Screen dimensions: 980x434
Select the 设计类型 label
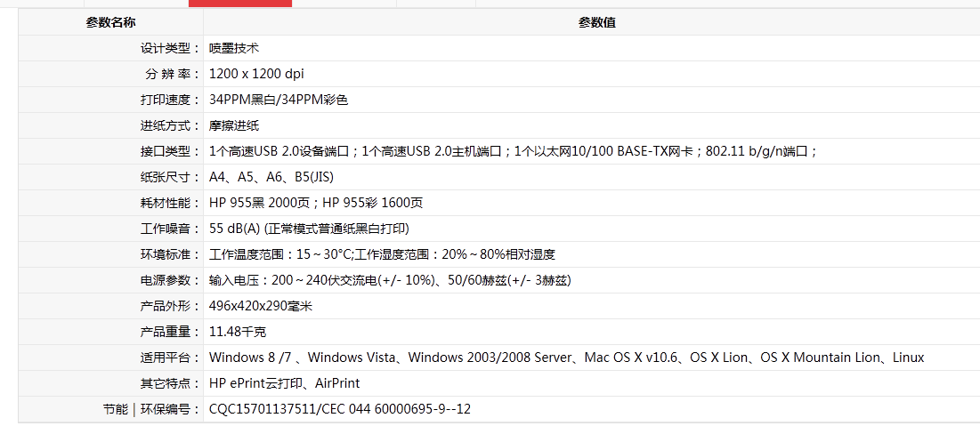(x=169, y=48)
